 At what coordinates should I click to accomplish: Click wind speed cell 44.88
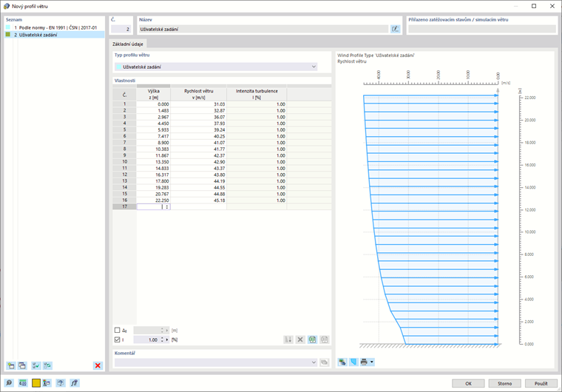click(199, 194)
